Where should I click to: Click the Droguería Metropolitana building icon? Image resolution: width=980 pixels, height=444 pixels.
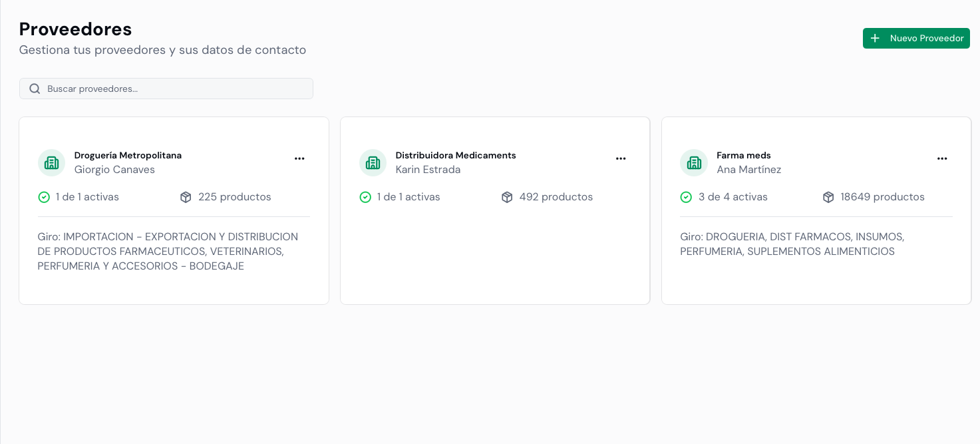[51, 162]
